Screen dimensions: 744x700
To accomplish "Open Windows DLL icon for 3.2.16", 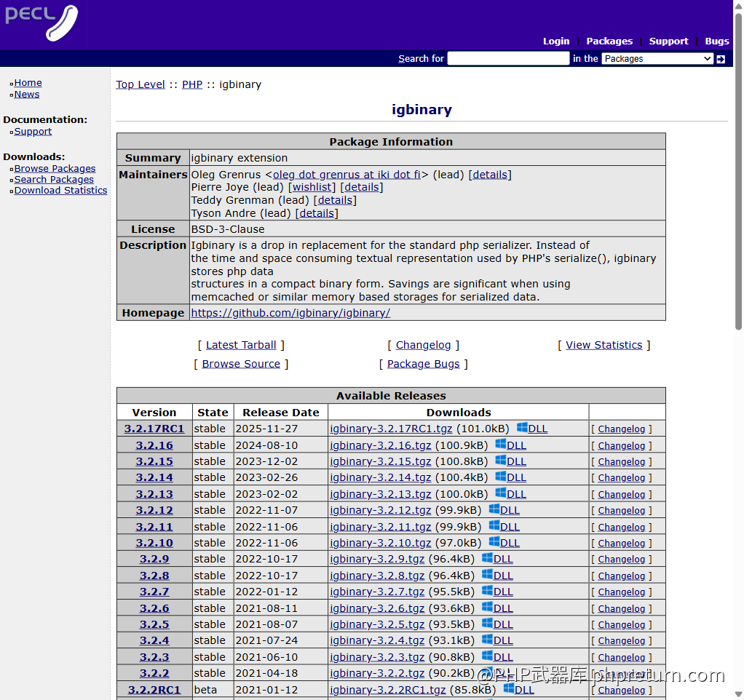I will (501, 444).
